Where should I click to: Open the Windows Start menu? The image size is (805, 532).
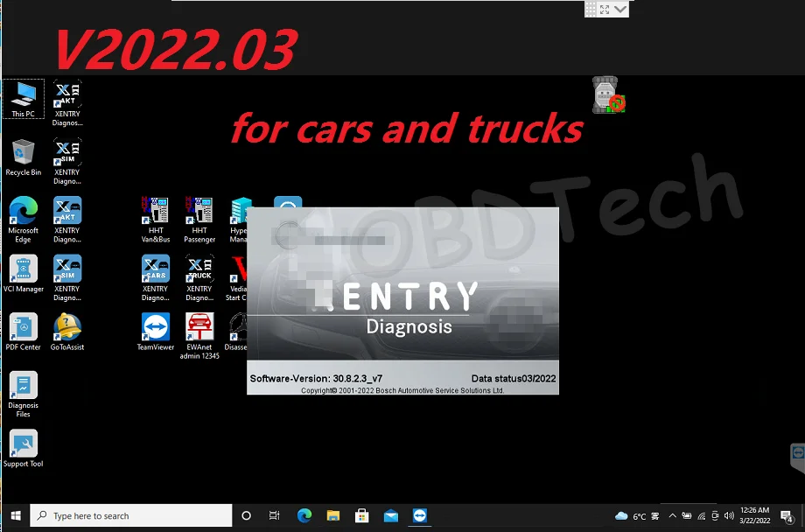pyautogui.click(x=16, y=515)
